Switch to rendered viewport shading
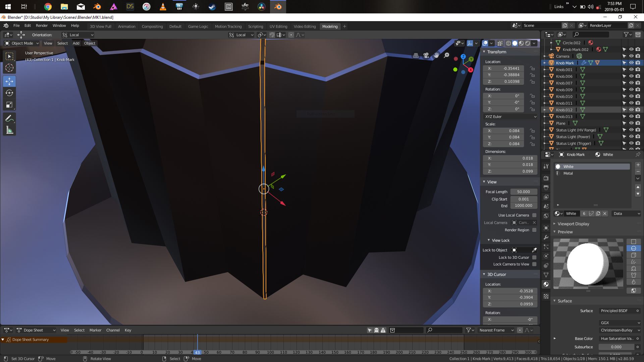The width and height of the screenshot is (644, 362). [528, 43]
